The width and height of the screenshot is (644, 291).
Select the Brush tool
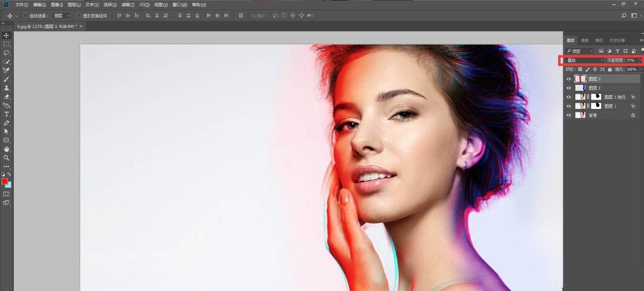[6, 79]
